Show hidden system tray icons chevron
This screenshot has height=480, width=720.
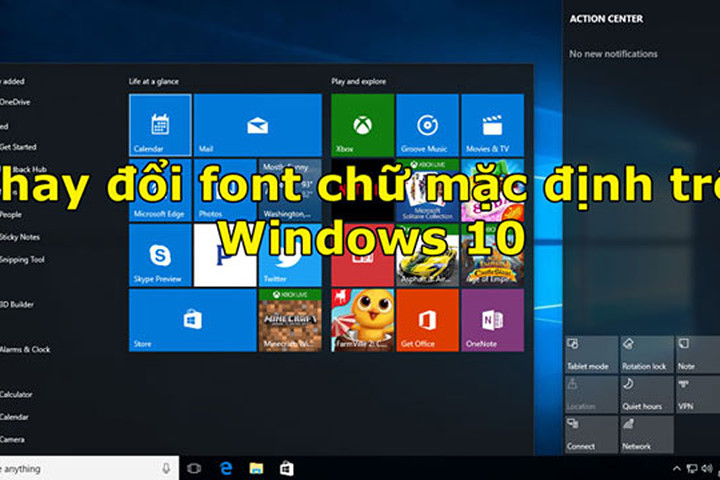(676, 469)
